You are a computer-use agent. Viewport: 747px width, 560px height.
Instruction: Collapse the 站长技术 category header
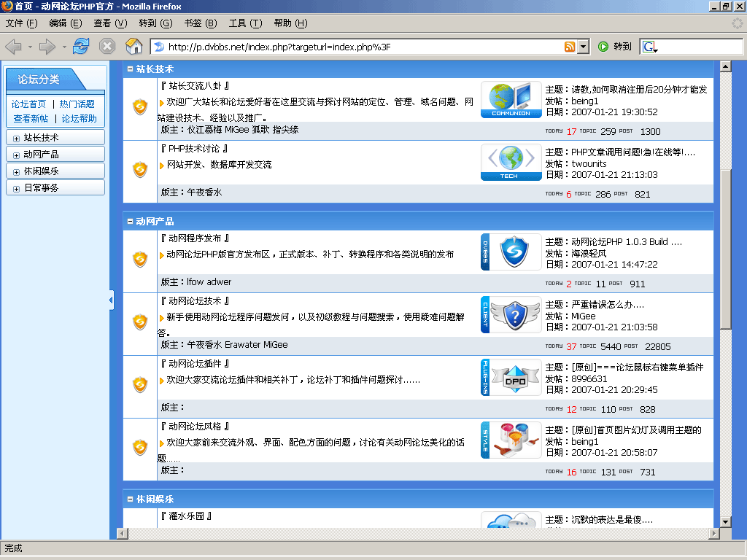tap(130, 69)
